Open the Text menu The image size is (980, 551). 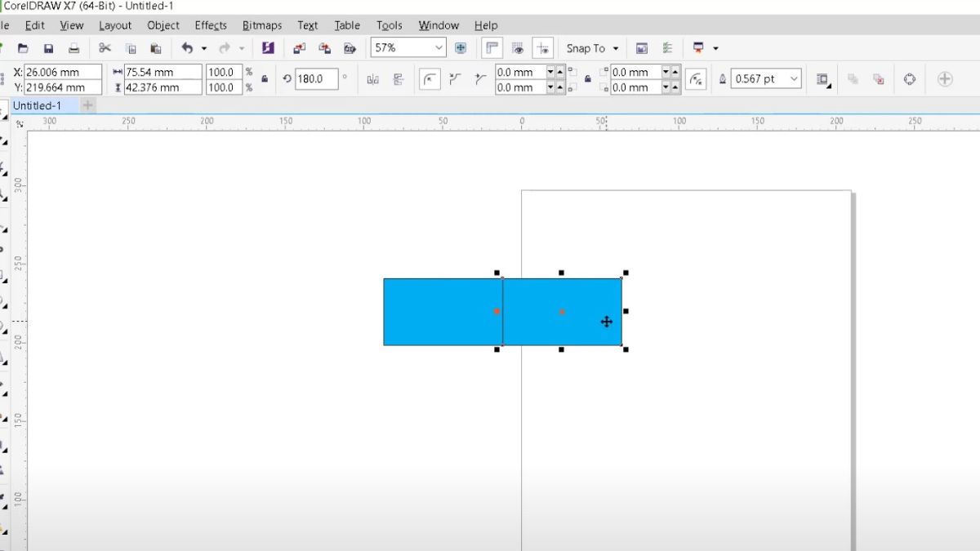[308, 25]
